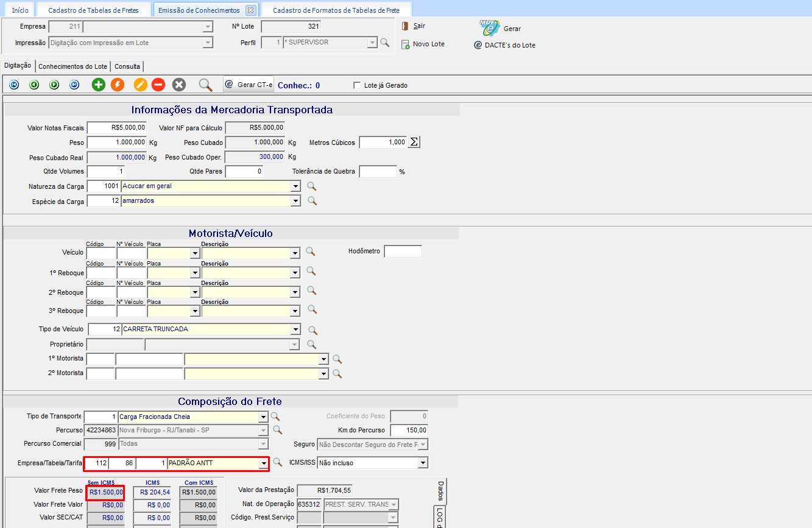Click magnifier next to Natureza da Carga
This screenshot has height=528, width=812.
click(312, 186)
